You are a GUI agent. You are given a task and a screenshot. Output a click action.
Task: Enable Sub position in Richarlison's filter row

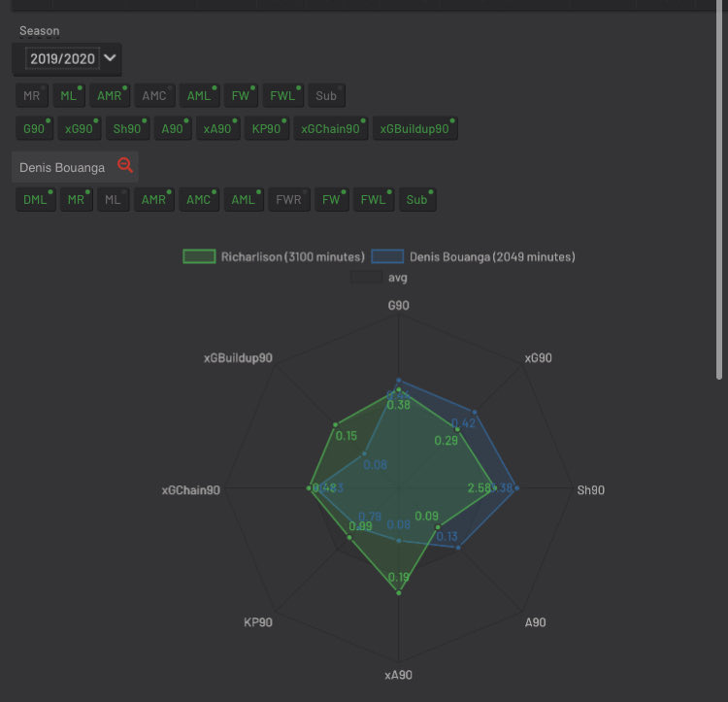pyautogui.click(x=326, y=96)
